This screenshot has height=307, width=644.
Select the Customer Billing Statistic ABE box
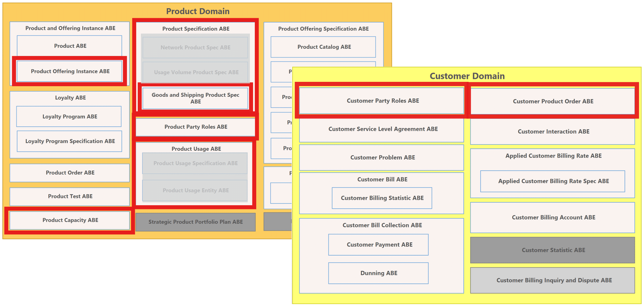coord(382,198)
